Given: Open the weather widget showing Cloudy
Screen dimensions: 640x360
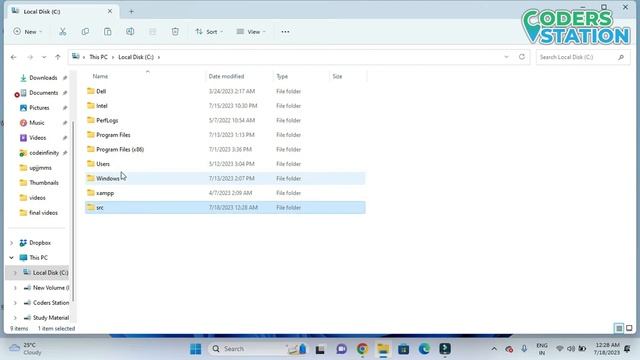Looking at the screenshot, I should tap(25, 349).
